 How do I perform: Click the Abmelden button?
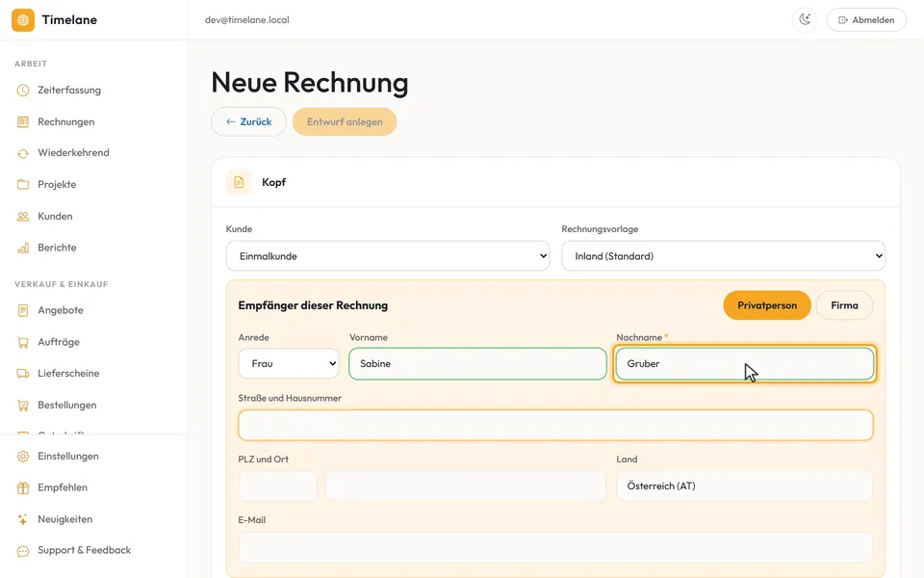pos(866,20)
